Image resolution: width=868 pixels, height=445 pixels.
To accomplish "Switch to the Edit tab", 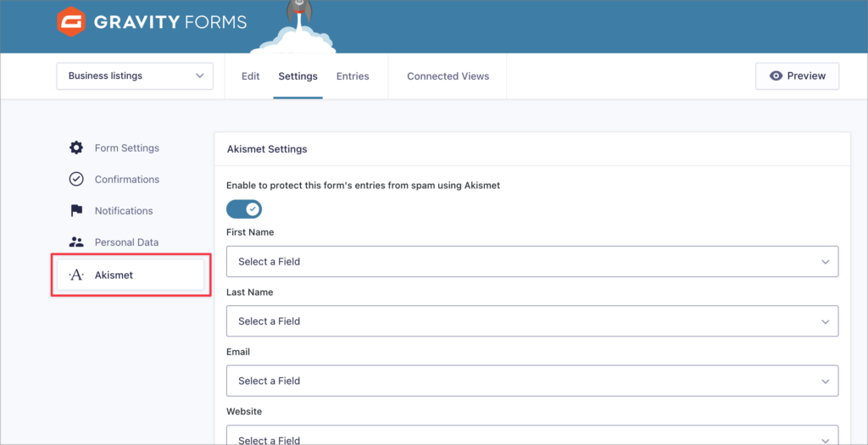I will coord(250,76).
